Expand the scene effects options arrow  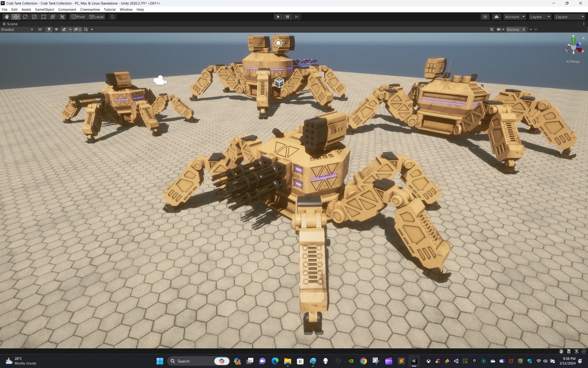pos(70,30)
